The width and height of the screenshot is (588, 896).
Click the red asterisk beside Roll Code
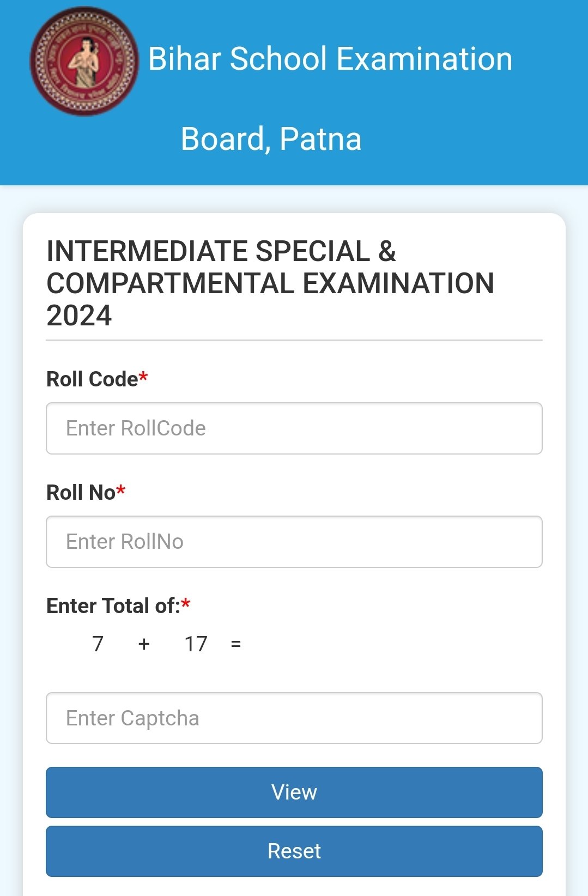click(143, 377)
